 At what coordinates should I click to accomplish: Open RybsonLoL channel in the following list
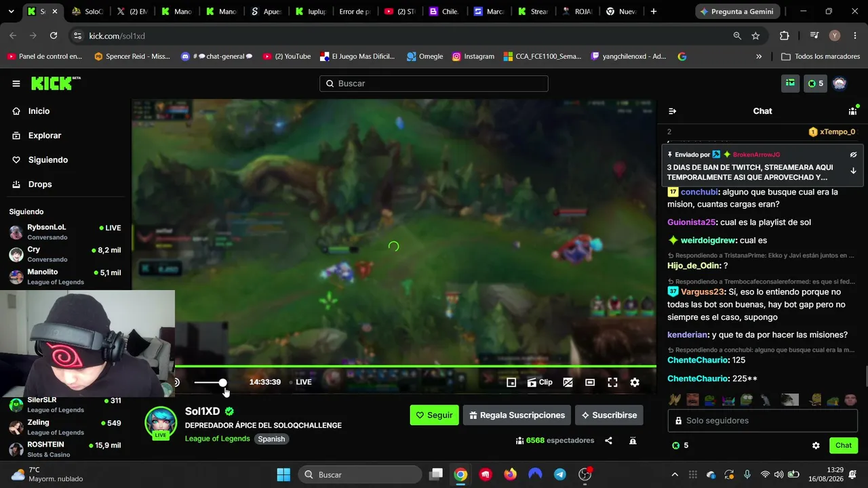65,232
